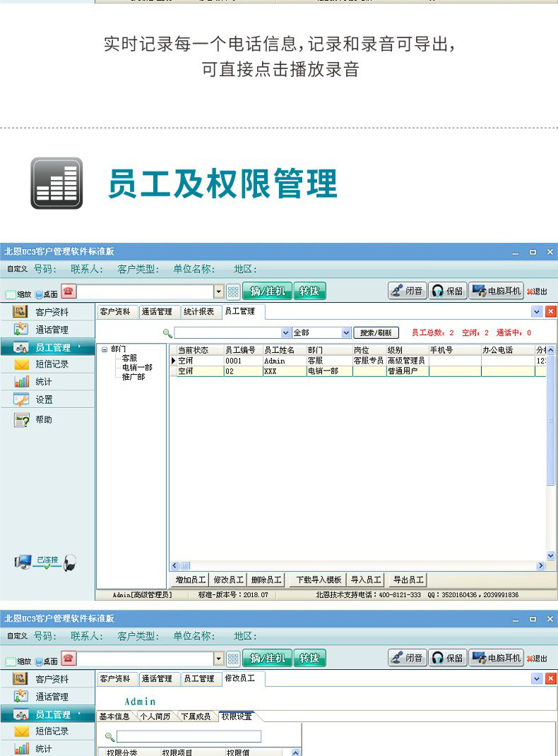
Task: Select the XXX employee row
Action: click(358, 371)
